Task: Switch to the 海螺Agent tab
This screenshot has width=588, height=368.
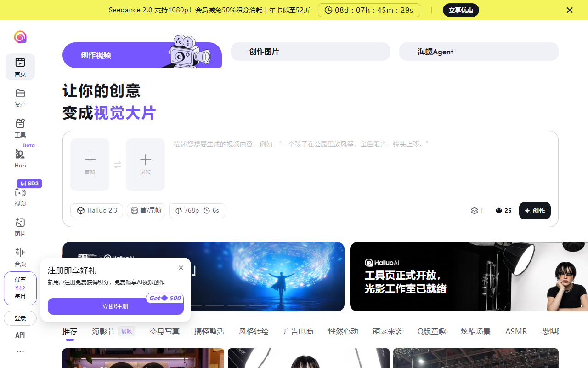Action: (x=479, y=52)
